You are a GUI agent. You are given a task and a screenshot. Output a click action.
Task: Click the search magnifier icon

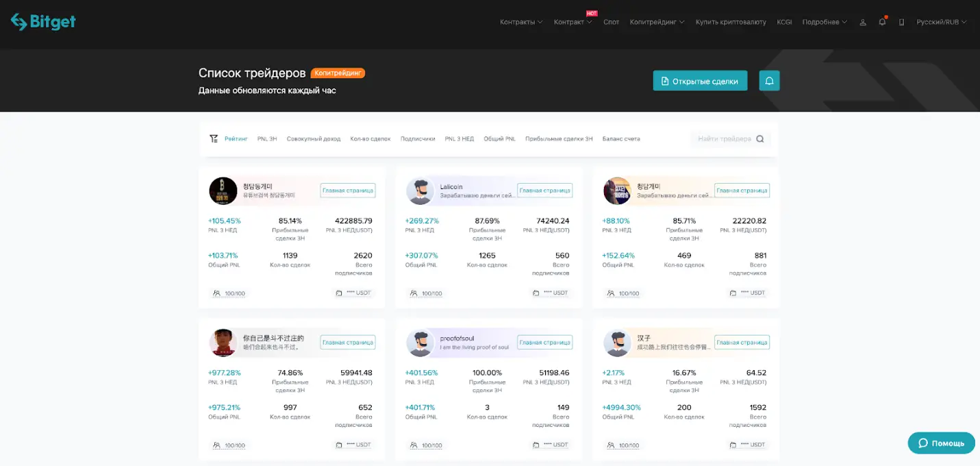[x=760, y=139]
